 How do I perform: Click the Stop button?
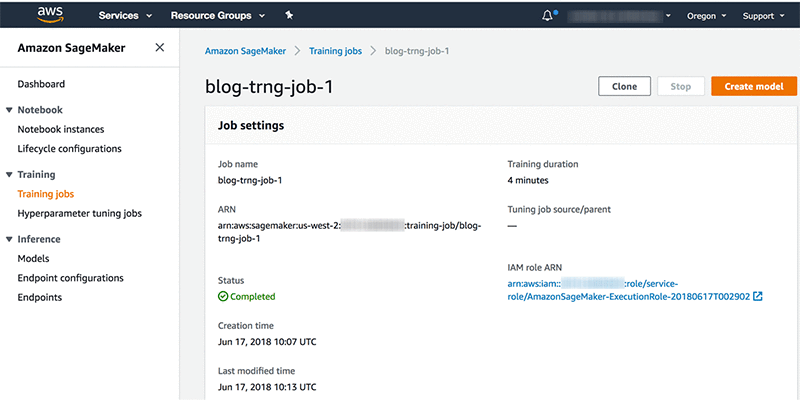point(681,86)
